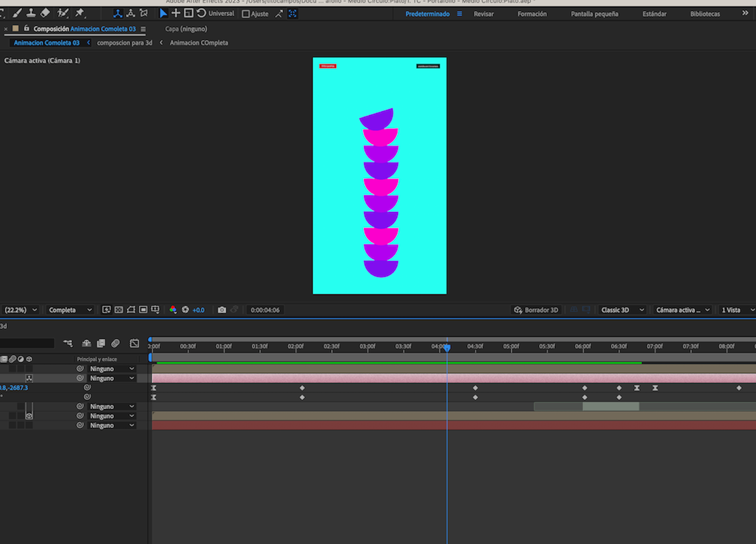Viewport: 756px width, 544px height.
Task: Open the 22.2% magnification dropdown
Action: (21, 310)
